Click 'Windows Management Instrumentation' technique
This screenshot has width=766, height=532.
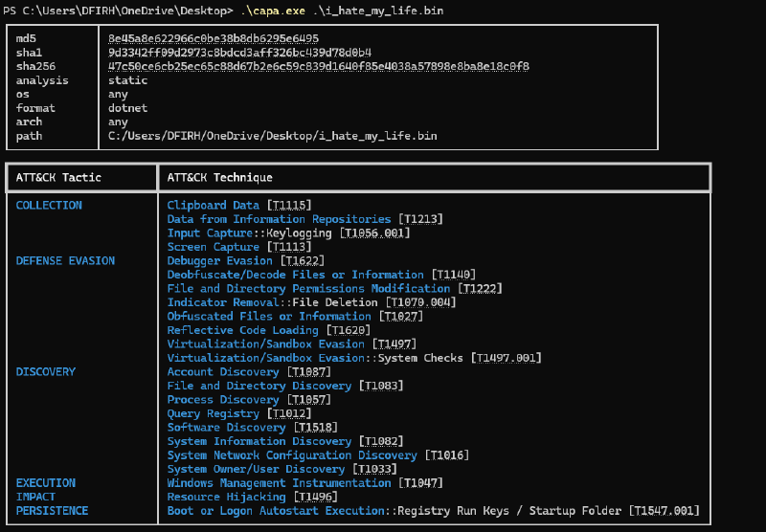279,483
